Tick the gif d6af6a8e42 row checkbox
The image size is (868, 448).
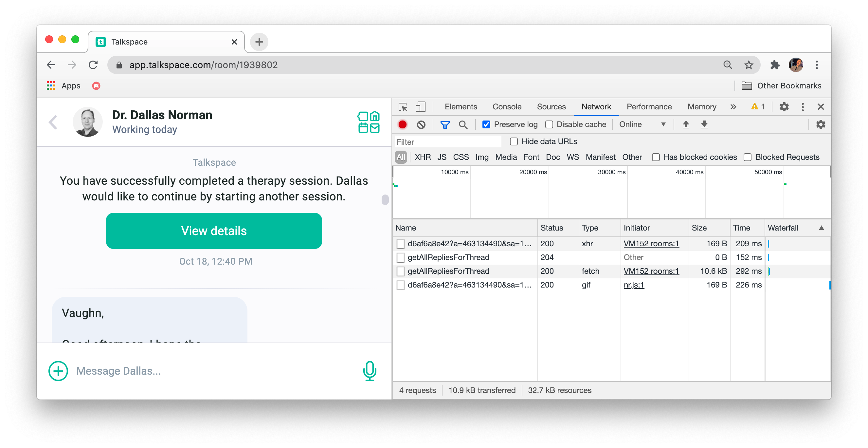(x=400, y=285)
